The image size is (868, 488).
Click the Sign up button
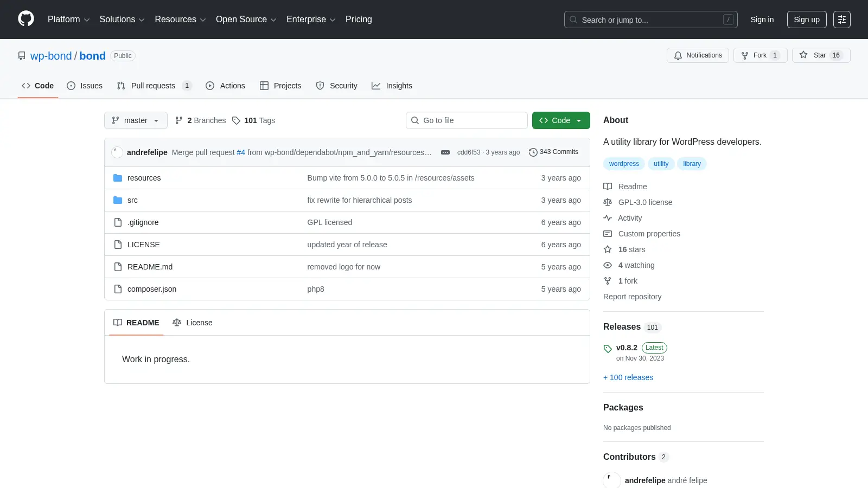(x=807, y=20)
